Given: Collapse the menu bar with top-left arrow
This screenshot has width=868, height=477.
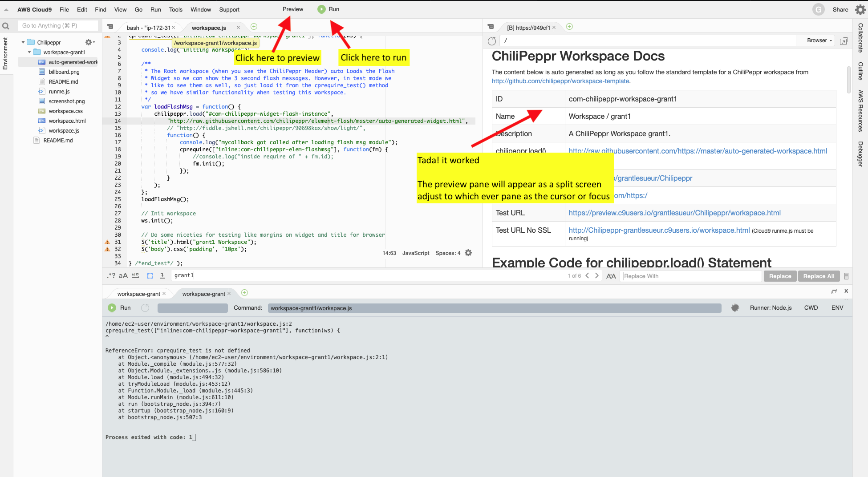Looking at the screenshot, I should [x=6, y=9].
